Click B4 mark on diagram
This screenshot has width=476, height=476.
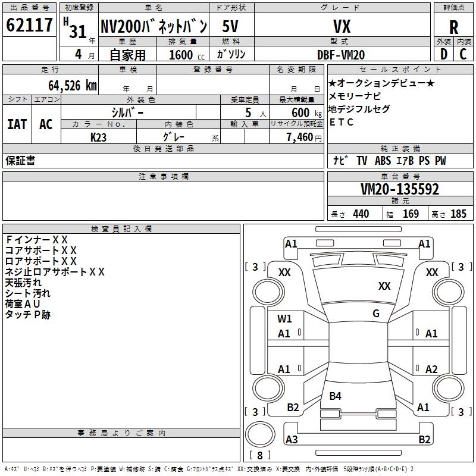coord(335,396)
